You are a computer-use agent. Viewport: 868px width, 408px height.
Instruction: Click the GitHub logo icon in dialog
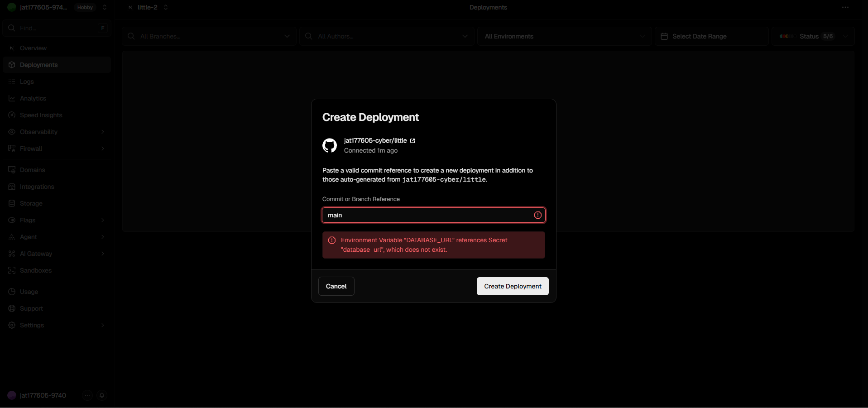pos(329,145)
